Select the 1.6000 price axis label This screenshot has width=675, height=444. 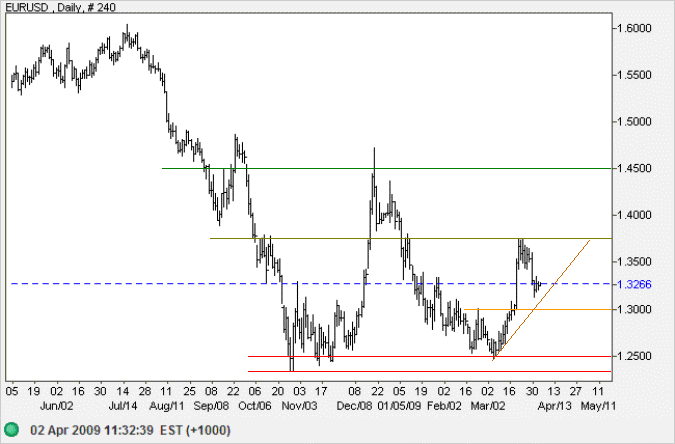click(x=634, y=28)
